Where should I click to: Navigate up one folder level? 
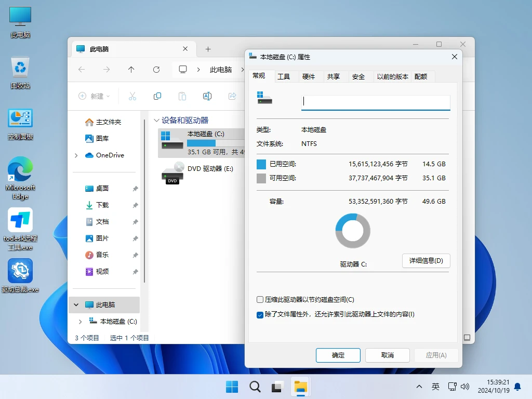pos(131,70)
